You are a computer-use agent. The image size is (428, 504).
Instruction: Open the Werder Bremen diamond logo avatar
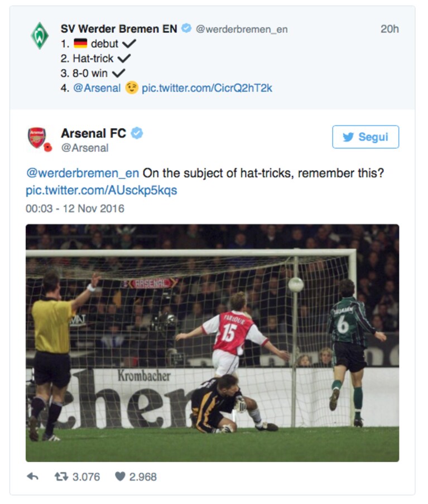click(40, 36)
